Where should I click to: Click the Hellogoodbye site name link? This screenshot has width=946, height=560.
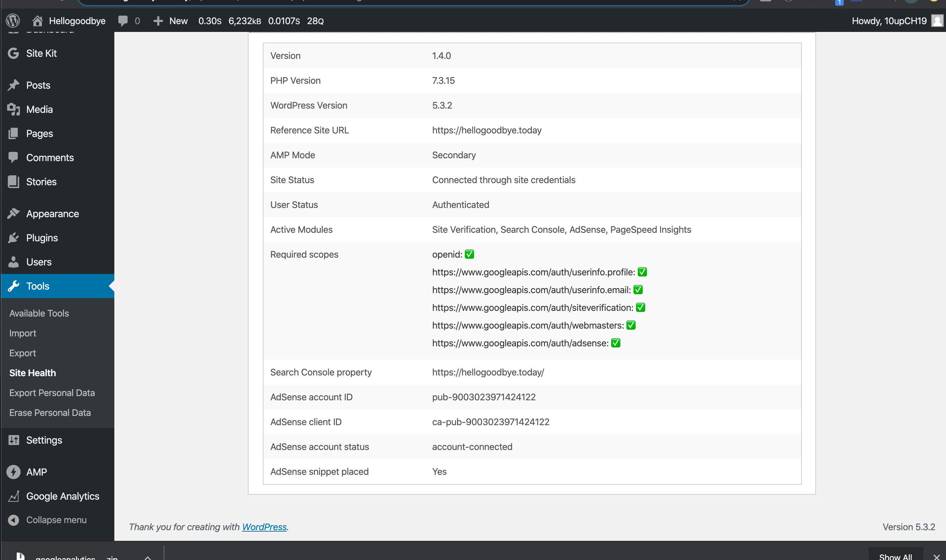77,21
